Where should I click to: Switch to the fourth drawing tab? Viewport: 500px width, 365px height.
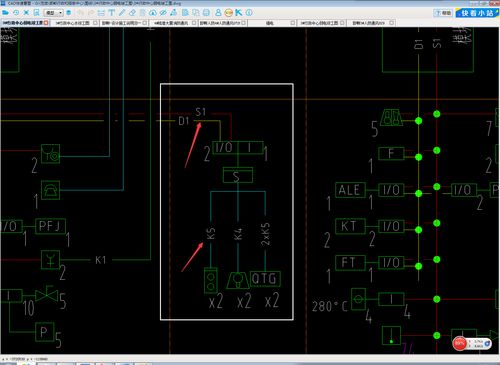coord(171,23)
